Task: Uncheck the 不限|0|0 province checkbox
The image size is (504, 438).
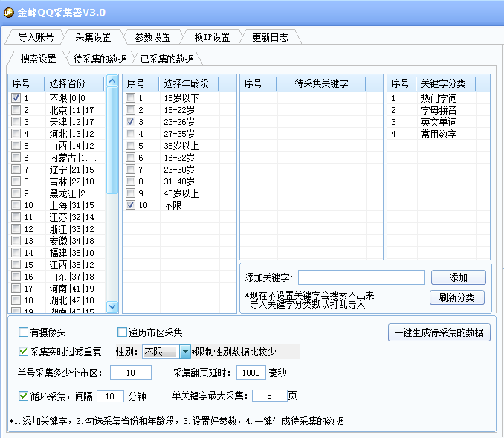Action: tap(16, 97)
